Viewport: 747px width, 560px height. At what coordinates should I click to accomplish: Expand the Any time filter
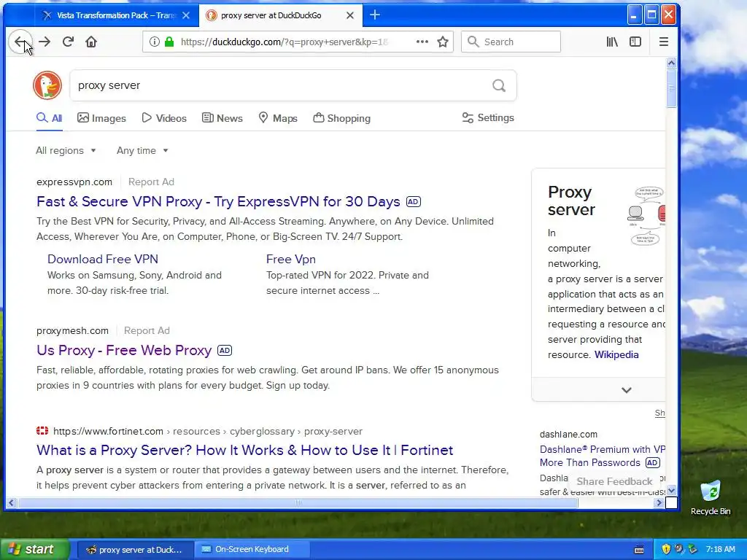coord(142,150)
